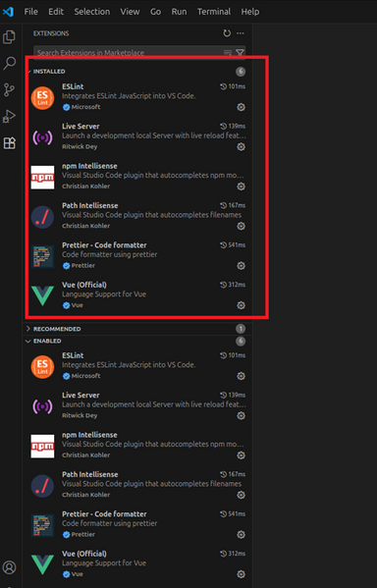The width and height of the screenshot is (377, 588).
Task: Open manage gear for ESLint under Enabled
Action: pos(241,376)
